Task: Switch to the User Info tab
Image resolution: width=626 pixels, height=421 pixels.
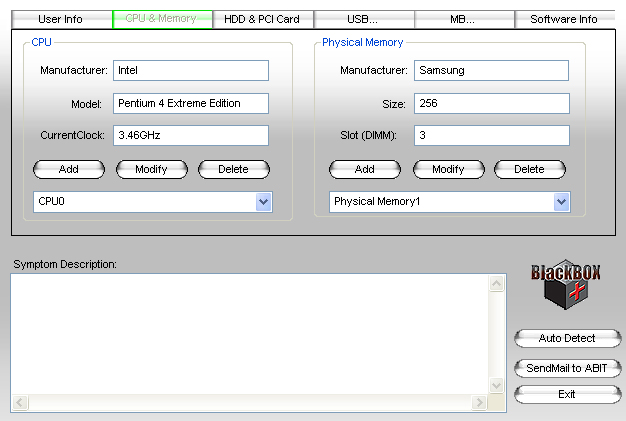Action: tap(62, 19)
